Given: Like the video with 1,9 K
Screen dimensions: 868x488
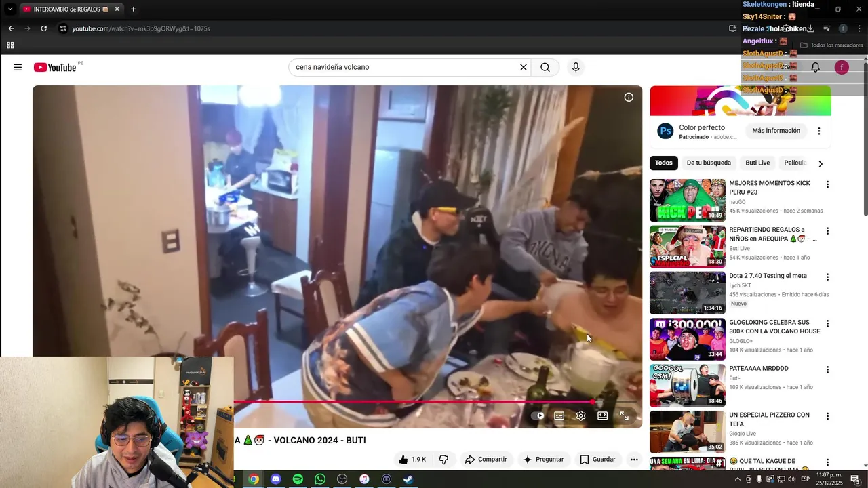Looking at the screenshot, I should tap(412, 459).
